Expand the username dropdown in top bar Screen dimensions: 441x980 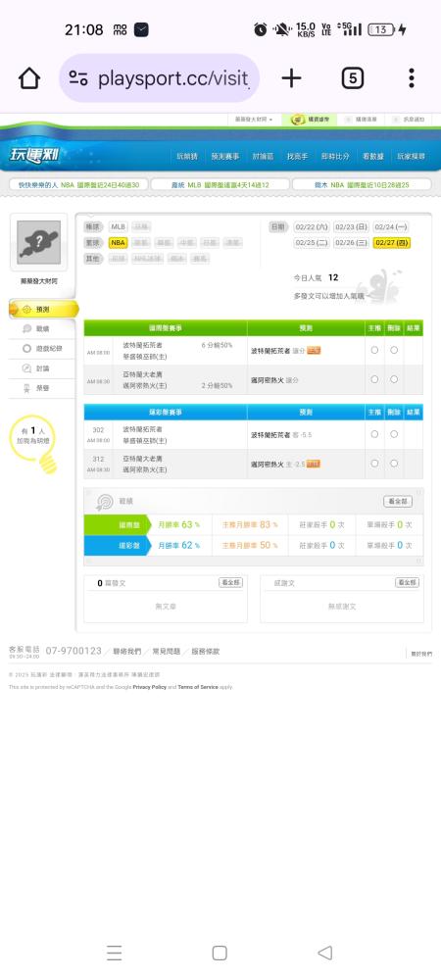click(254, 119)
